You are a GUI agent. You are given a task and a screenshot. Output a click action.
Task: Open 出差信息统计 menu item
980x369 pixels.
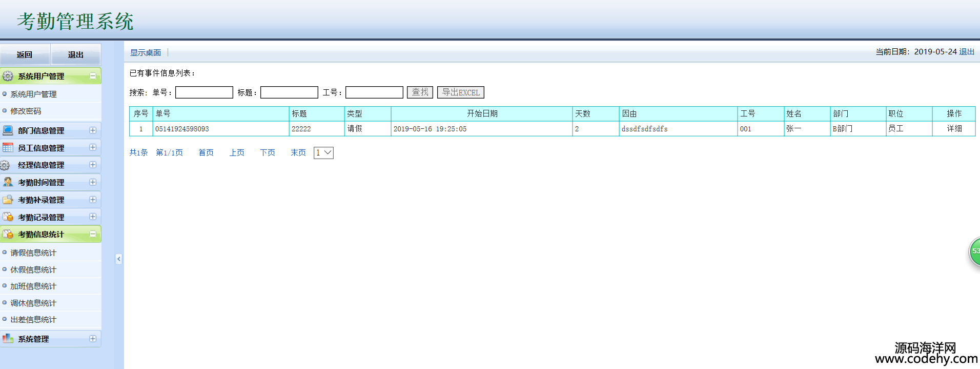click(x=33, y=320)
